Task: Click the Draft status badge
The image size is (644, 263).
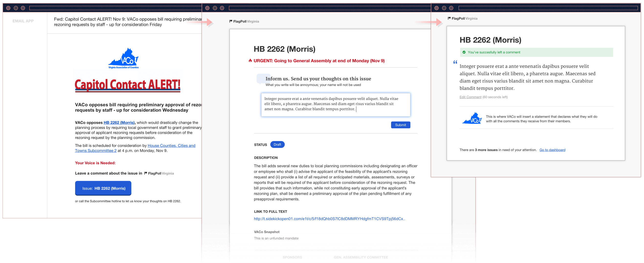Action: pos(277,144)
